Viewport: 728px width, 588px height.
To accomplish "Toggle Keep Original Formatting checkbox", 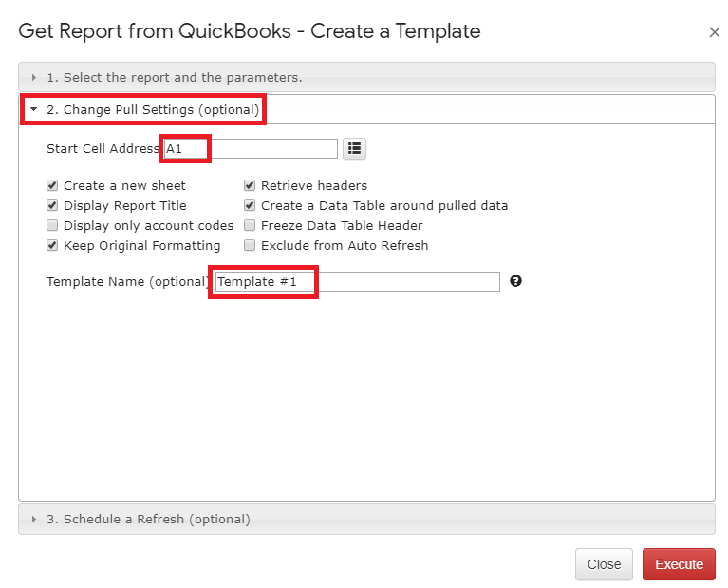I will (52, 245).
